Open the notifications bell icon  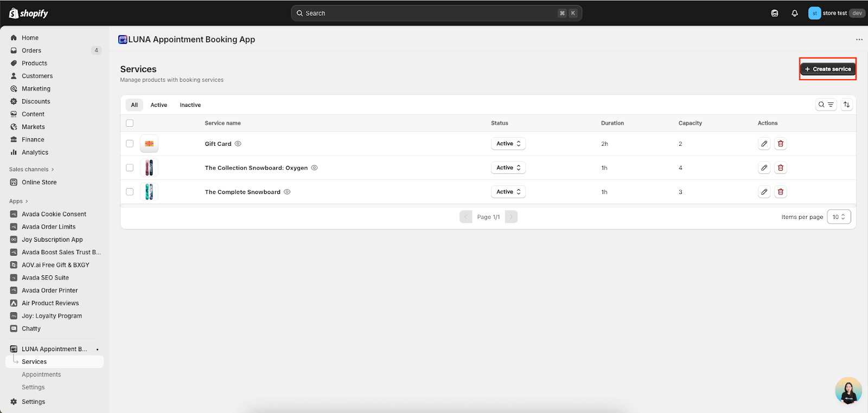(x=794, y=14)
